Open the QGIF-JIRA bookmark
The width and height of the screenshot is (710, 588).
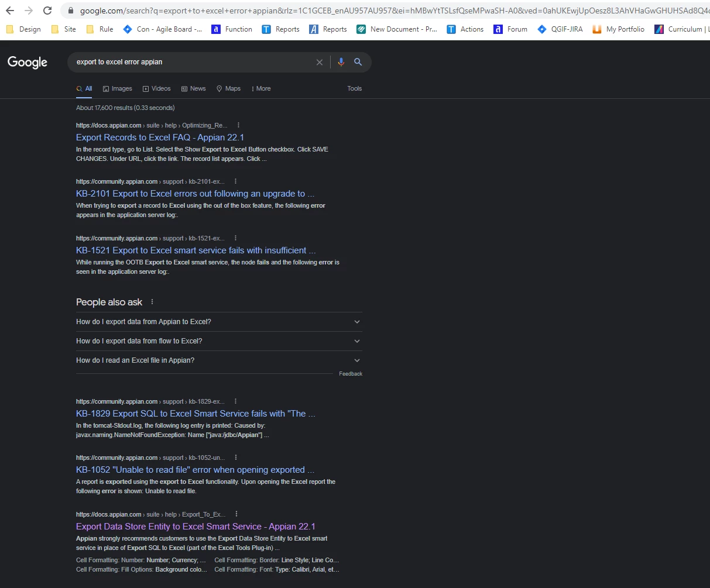[560, 29]
